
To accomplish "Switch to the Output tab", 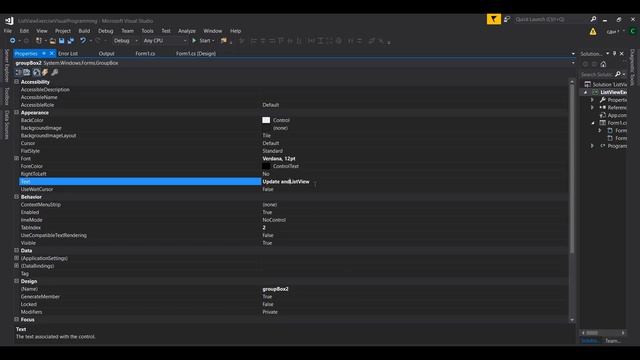I will (x=107, y=53).
